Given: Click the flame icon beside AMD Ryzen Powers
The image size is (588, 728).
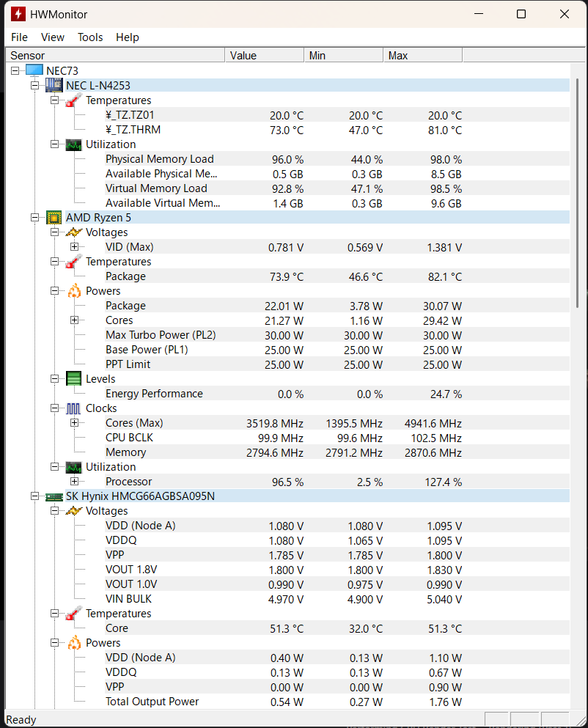Looking at the screenshot, I should pyautogui.click(x=74, y=291).
